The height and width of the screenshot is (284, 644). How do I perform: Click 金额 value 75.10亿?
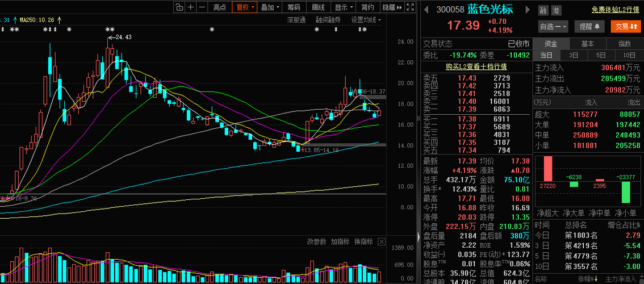click(517, 180)
